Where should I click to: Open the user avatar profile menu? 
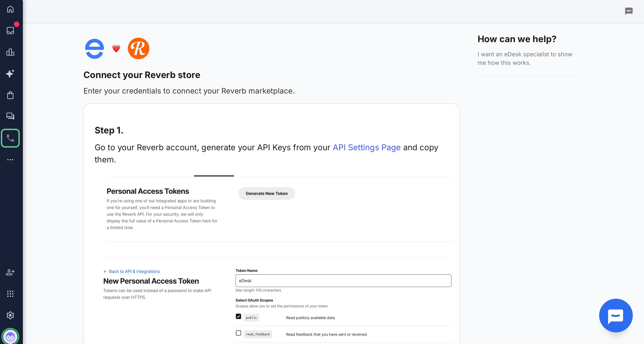(10, 337)
